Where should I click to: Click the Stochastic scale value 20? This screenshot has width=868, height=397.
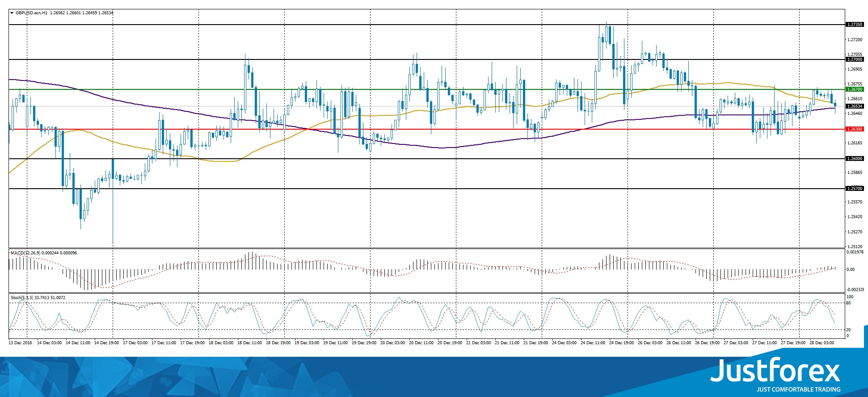click(849, 330)
